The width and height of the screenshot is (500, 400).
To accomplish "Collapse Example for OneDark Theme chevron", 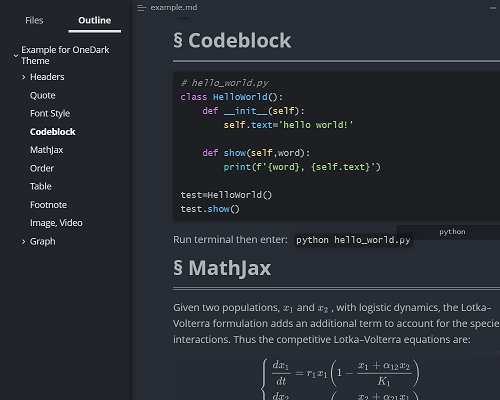I will (x=16, y=56).
